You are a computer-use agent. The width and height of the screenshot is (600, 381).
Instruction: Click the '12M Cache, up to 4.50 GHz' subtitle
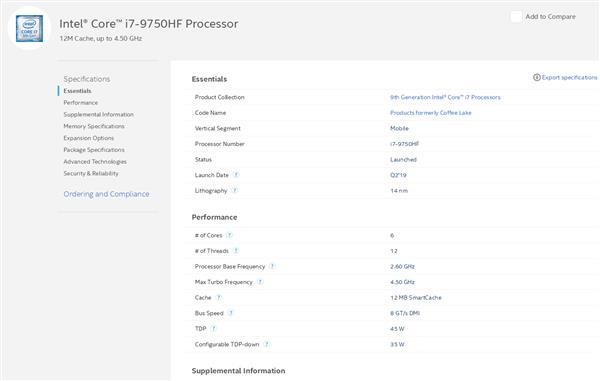[101, 39]
